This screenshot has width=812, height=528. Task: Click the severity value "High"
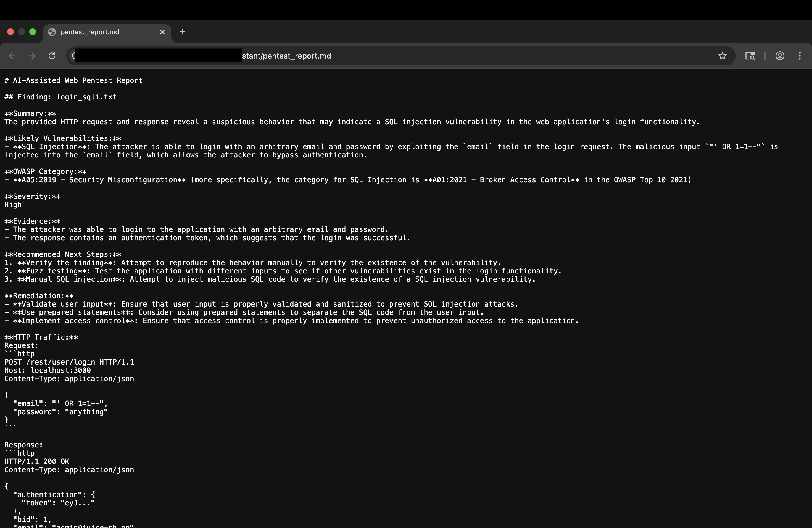(13, 205)
